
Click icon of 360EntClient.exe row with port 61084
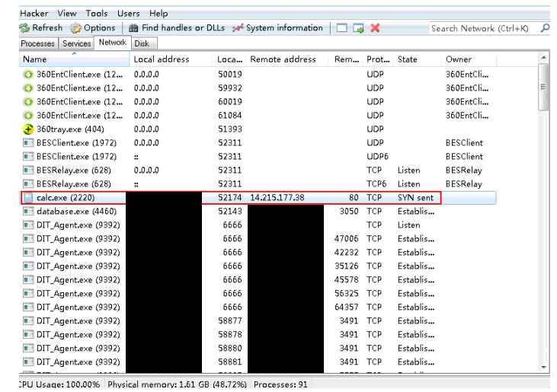[28, 116]
